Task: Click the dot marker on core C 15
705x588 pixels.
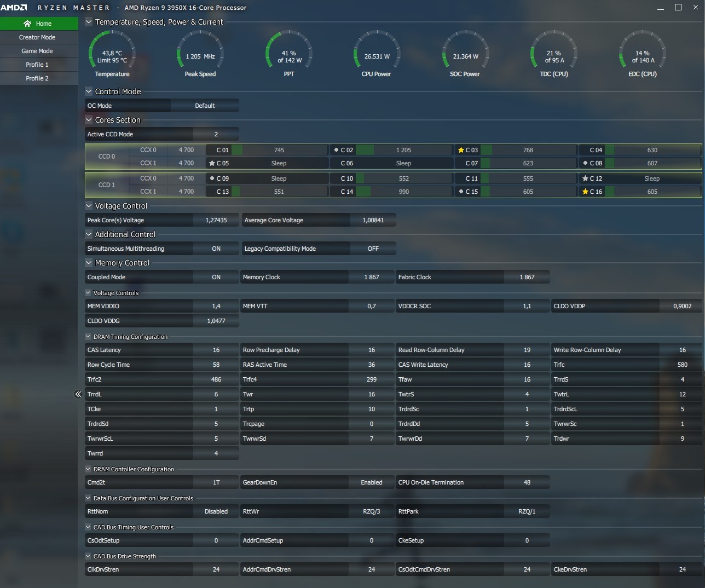Action: click(461, 192)
